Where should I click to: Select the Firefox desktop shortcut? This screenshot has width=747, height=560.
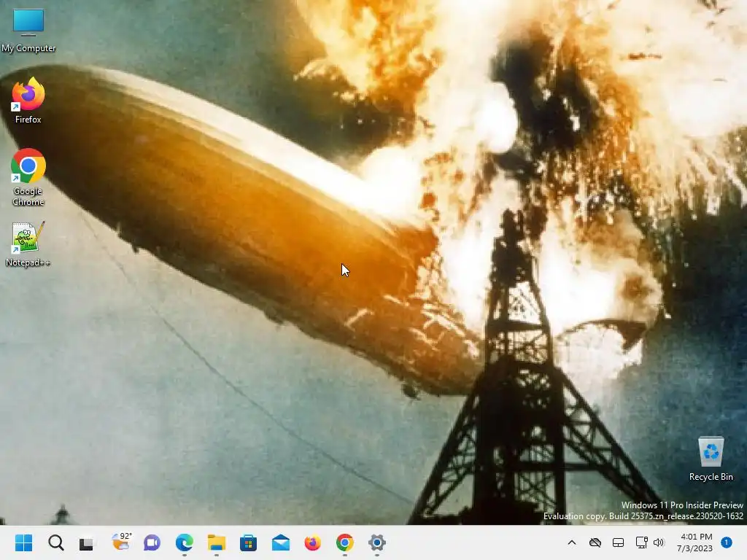click(x=28, y=101)
